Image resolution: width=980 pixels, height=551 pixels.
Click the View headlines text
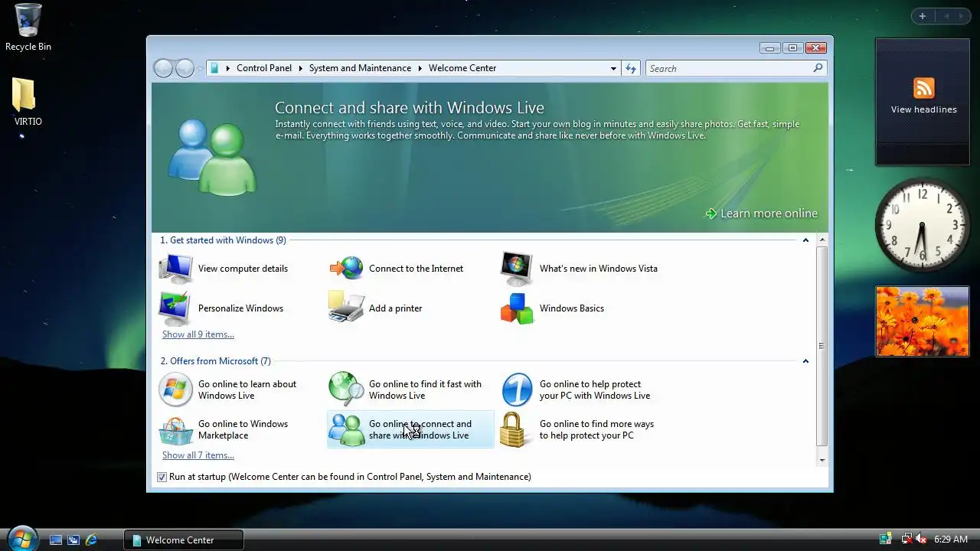point(923,109)
